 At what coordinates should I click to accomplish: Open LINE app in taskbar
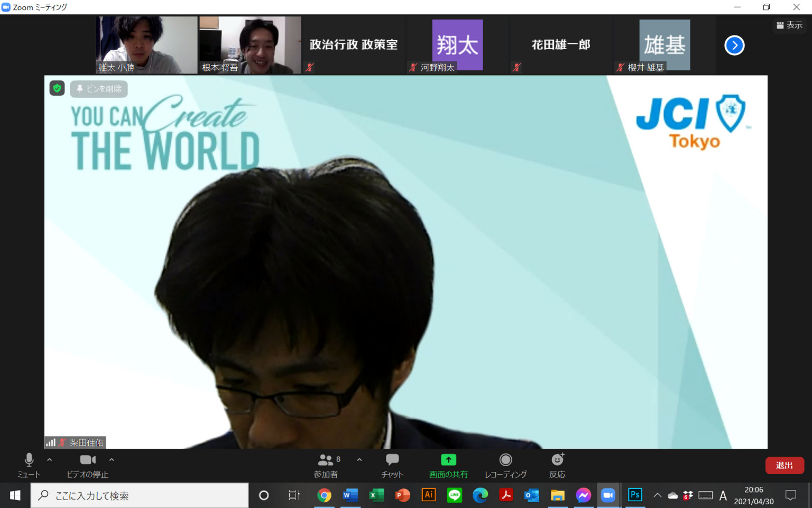[454, 495]
